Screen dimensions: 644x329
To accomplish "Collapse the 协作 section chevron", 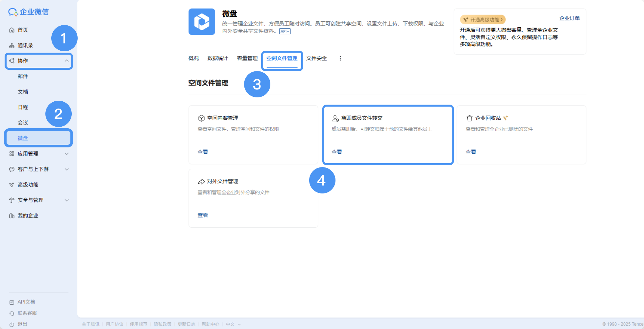I will 66,61.
